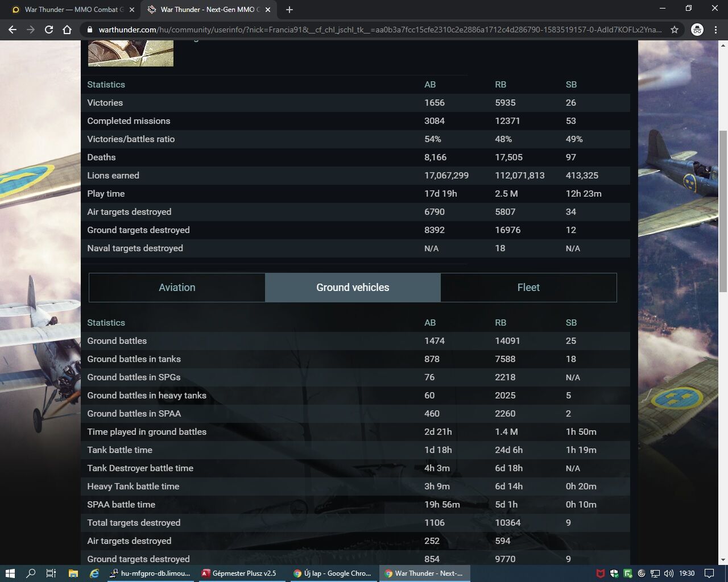Click Ground battles in SPAA AB value 460
Image resolution: width=728 pixels, height=582 pixels.
pos(432,414)
